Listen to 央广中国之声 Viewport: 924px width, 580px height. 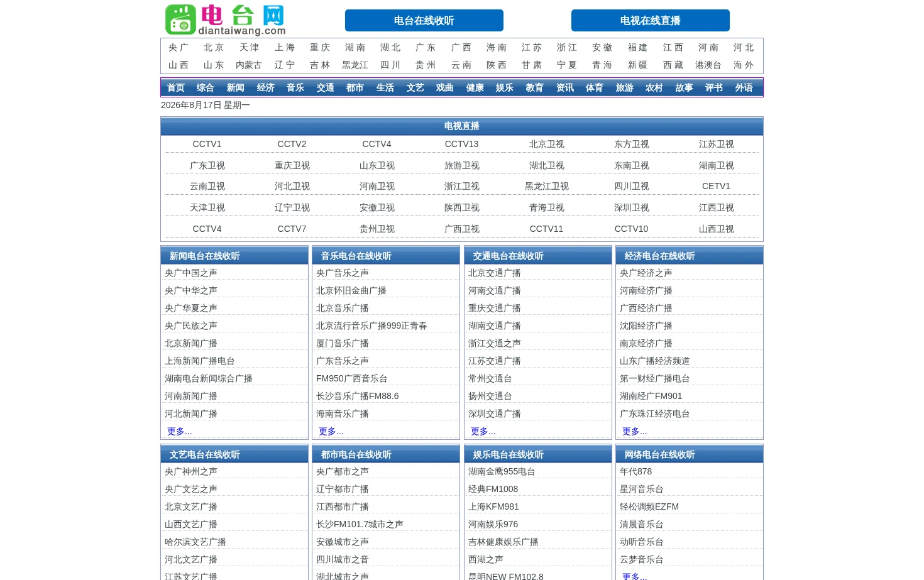[191, 273]
